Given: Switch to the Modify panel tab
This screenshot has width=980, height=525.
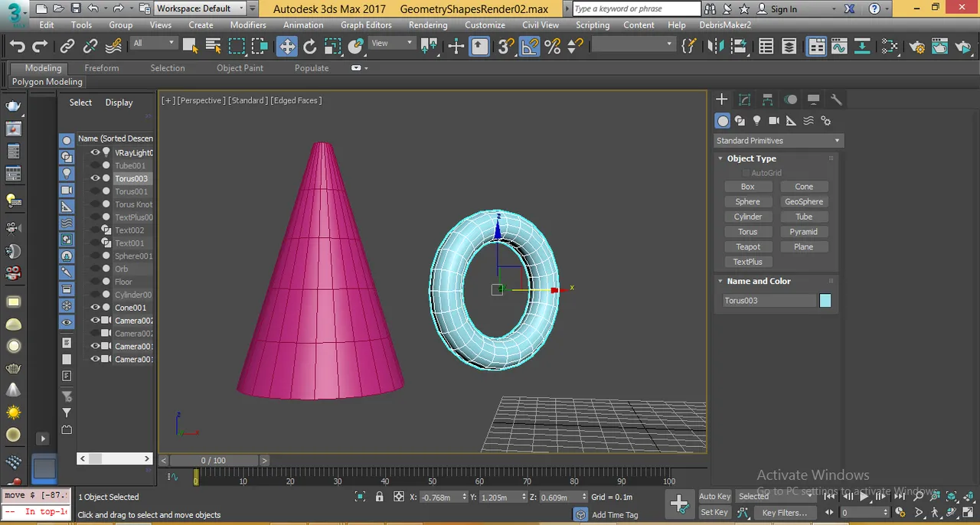Looking at the screenshot, I should pos(744,99).
